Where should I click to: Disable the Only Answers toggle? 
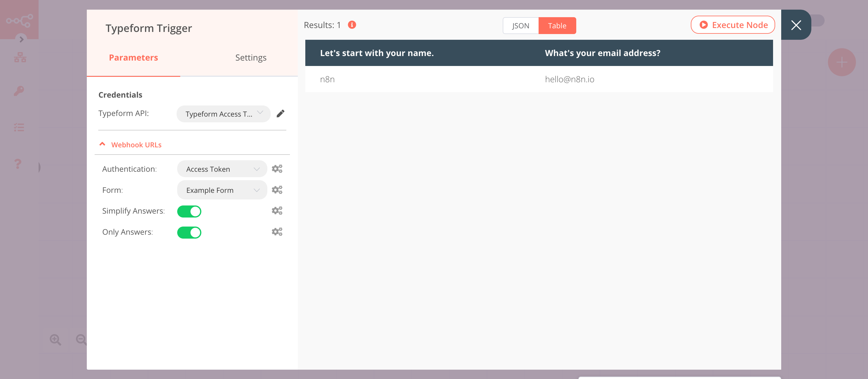(189, 232)
